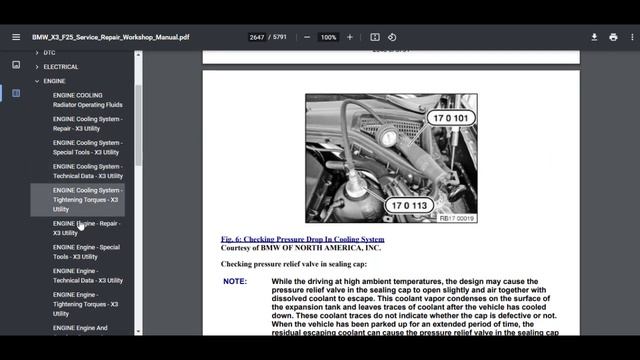
Task: Edit the current page number 2647
Action: 257,37
